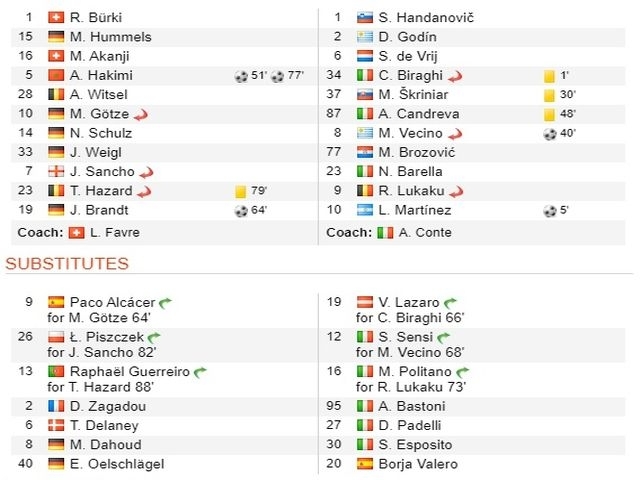Click the Portuguese flag beside Raphaël Guerreiro
The image size is (640, 480).
pos(56,371)
